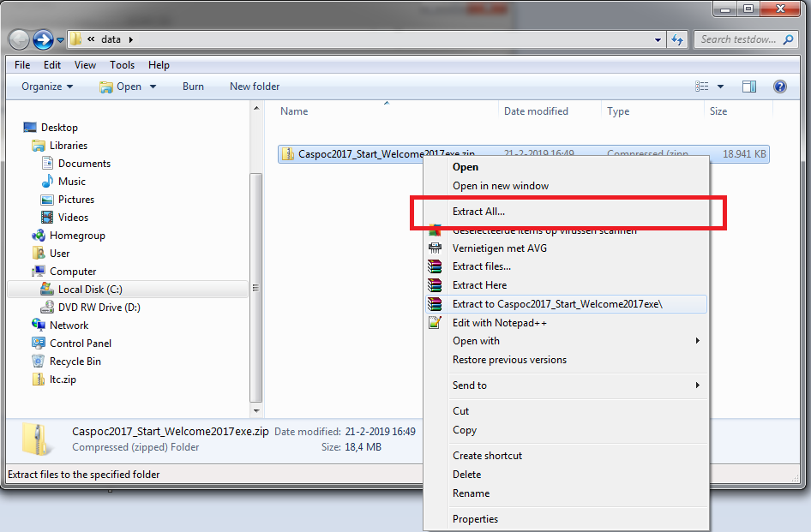Click the Help question mark icon
Viewport: 811px width, 532px height.
coord(779,87)
